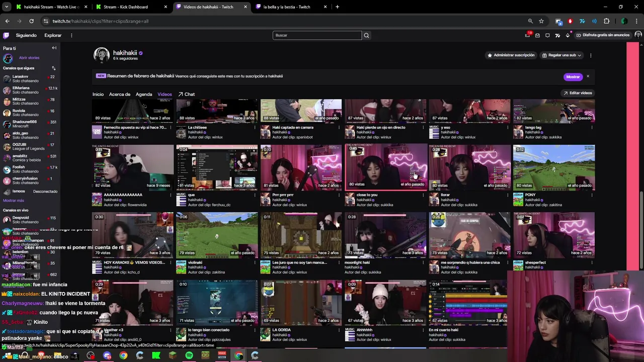Screen dimensions: 644x362
Task: Open Siguiendo in Twitch navigation
Action: (x=26, y=35)
